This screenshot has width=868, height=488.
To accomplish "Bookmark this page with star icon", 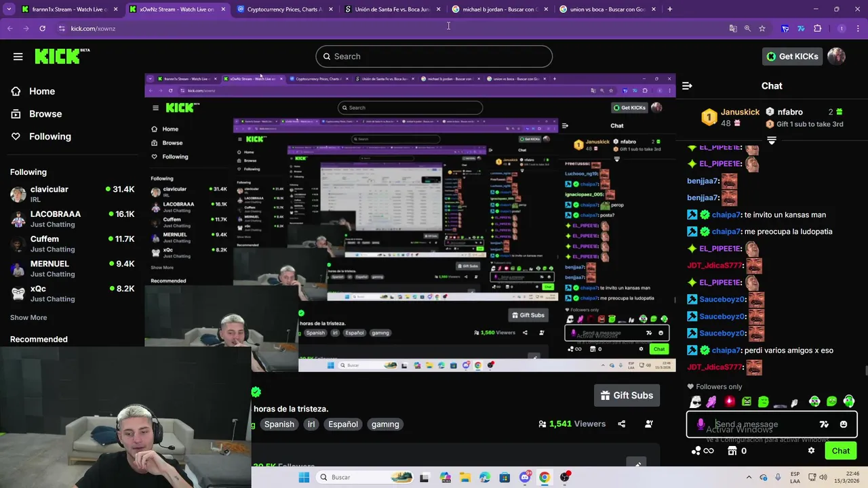I will [x=762, y=28].
